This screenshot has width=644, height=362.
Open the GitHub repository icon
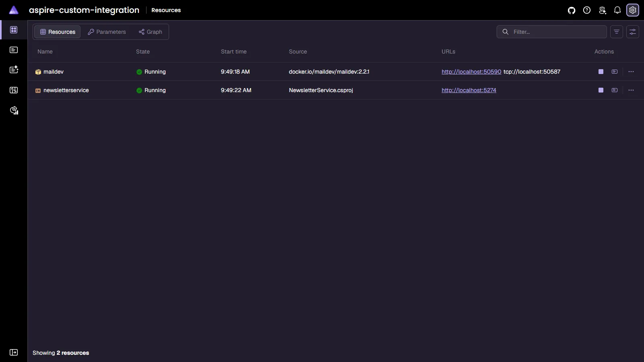pyautogui.click(x=572, y=10)
